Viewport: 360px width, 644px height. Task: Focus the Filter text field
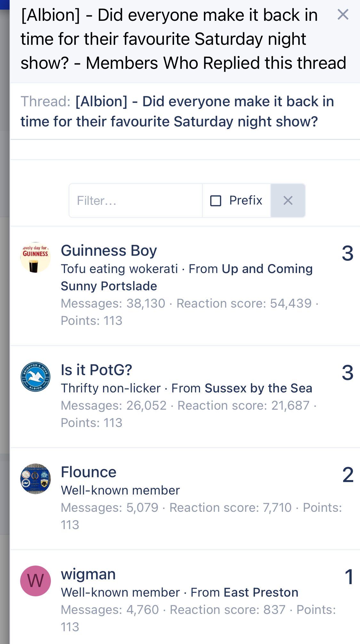click(x=136, y=201)
